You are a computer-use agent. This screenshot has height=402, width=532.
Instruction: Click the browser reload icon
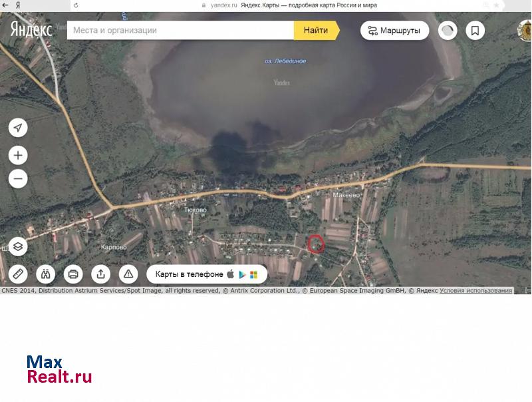point(74,5)
